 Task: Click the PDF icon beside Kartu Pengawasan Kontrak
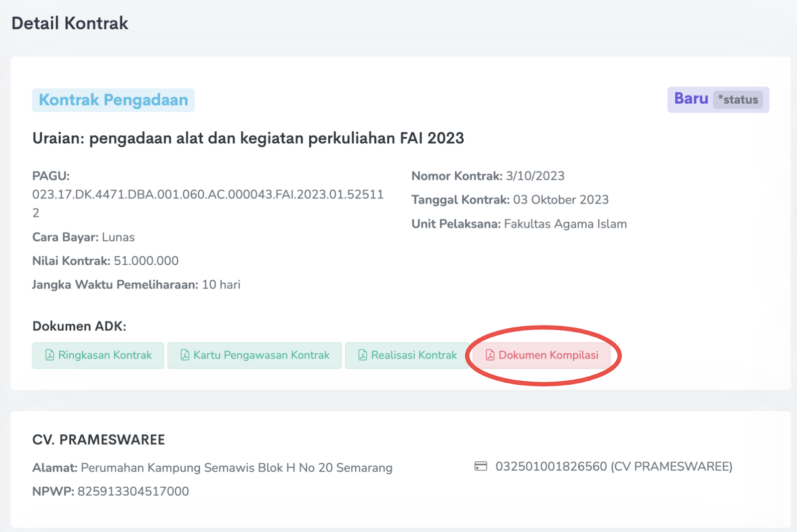click(185, 355)
